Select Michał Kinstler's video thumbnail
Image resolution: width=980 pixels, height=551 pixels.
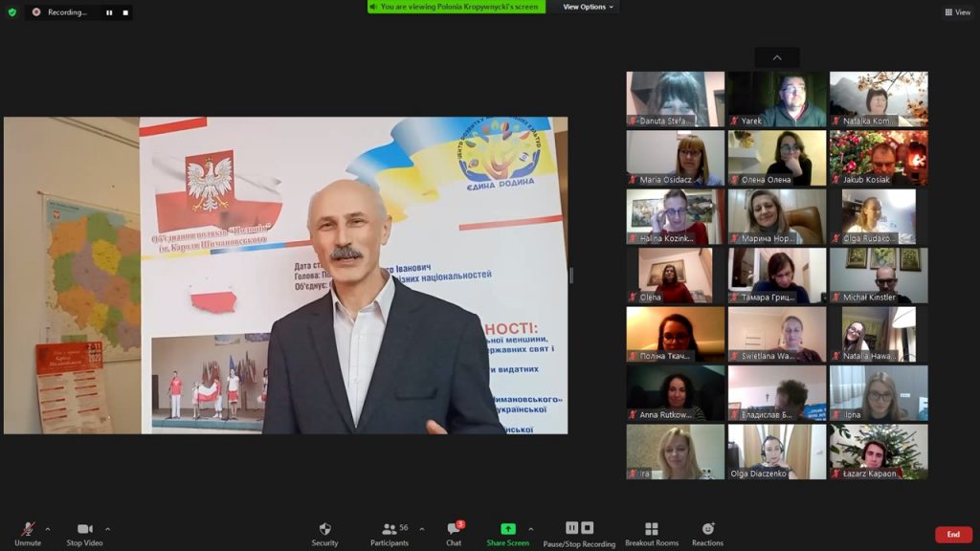[x=878, y=275]
